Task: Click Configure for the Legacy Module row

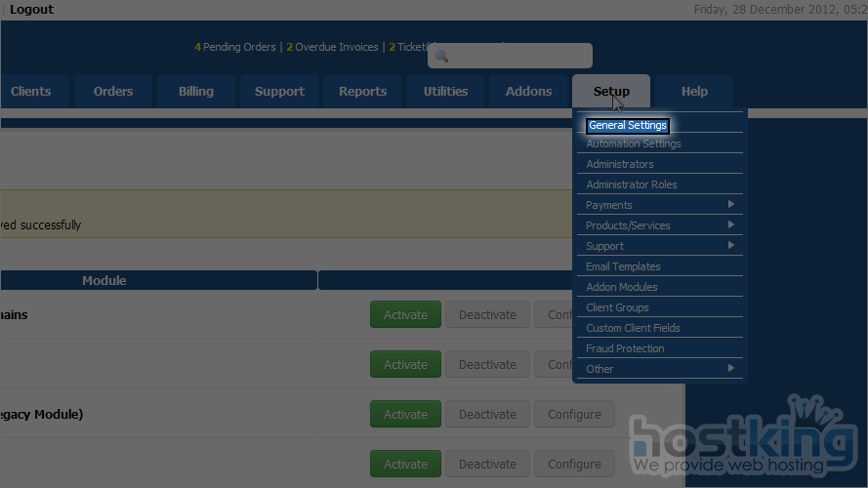Action: click(574, 414)
